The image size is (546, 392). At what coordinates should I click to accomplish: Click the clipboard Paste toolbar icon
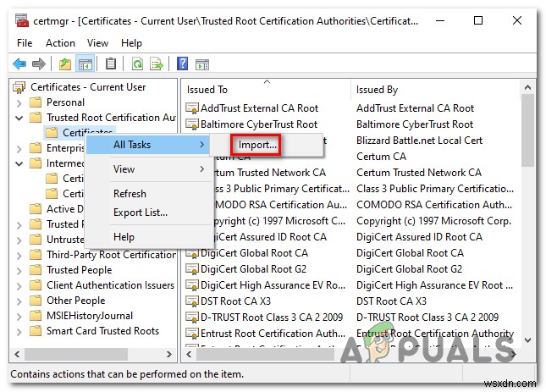(x=111, y=64)
